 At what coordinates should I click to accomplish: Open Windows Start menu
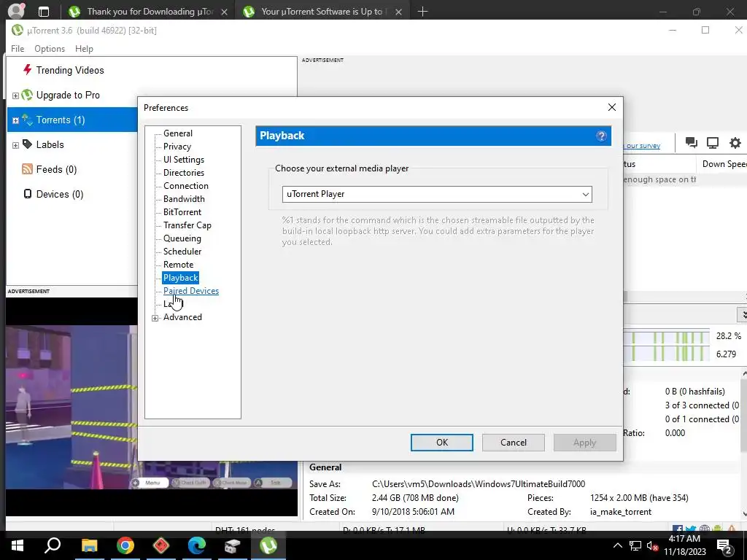point(18,545)
